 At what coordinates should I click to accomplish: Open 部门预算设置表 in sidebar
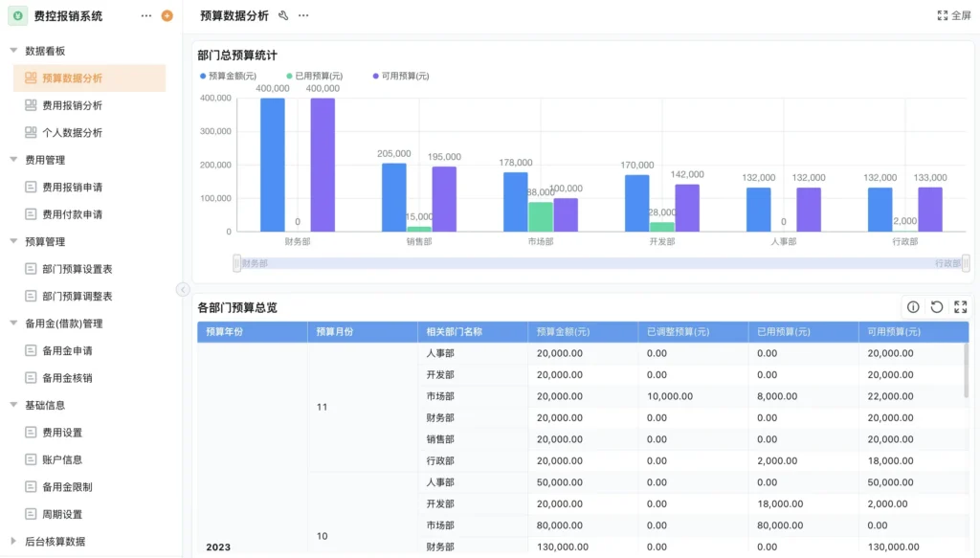(77, 269)
